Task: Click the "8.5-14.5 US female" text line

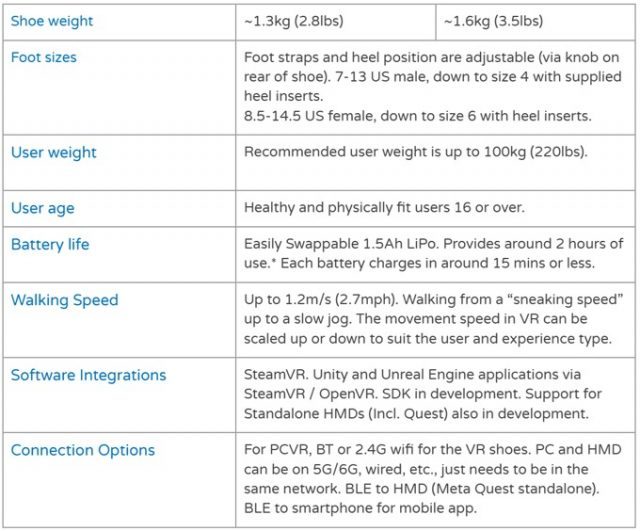Action: coord(432,115)
